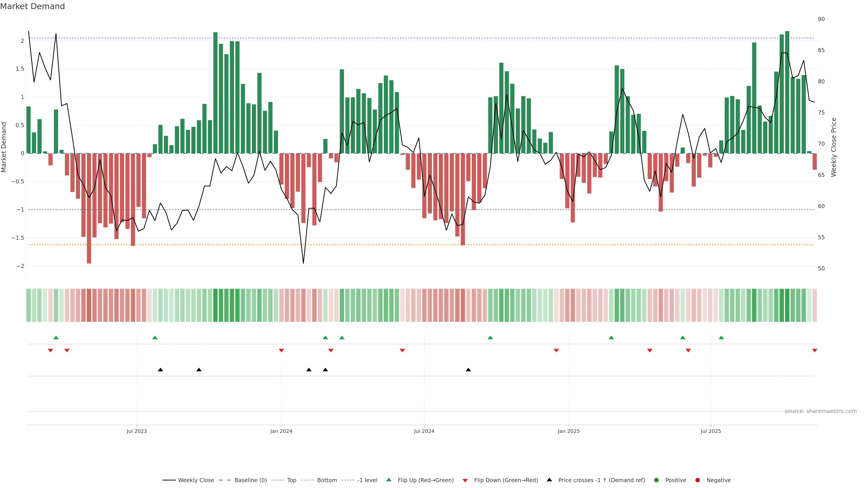Click the Market Demand chart title
This screenshot has width=868, height=488.
click(x=32, y=6)
